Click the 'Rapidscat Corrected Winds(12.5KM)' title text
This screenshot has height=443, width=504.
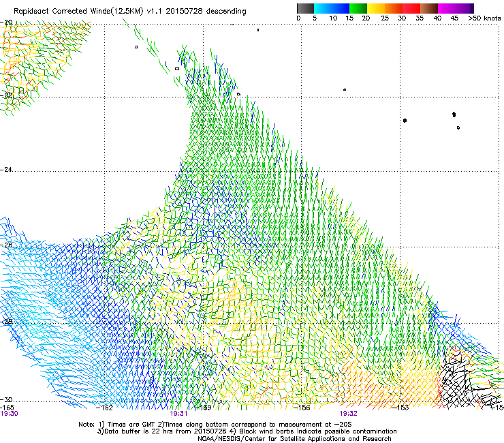coord(78,12)
